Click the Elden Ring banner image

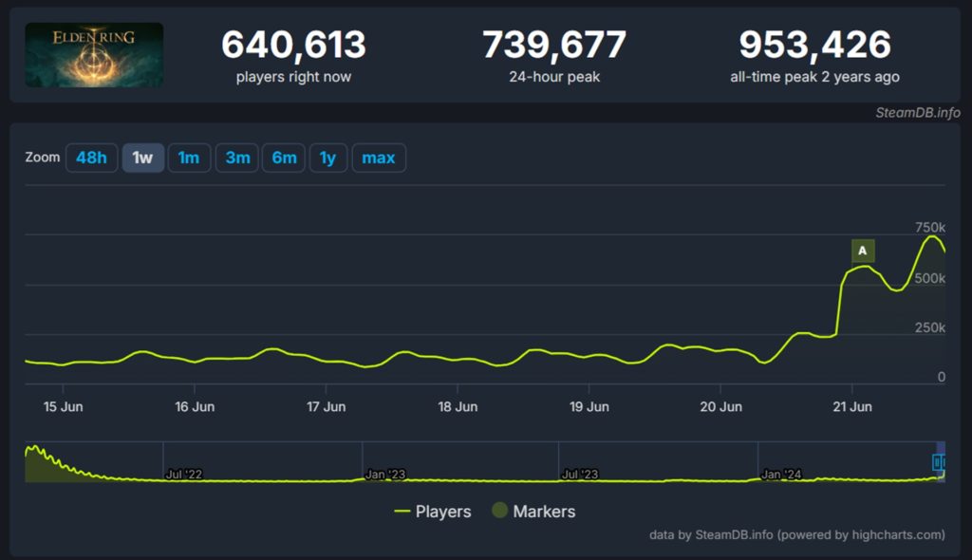tap(93, 54)
